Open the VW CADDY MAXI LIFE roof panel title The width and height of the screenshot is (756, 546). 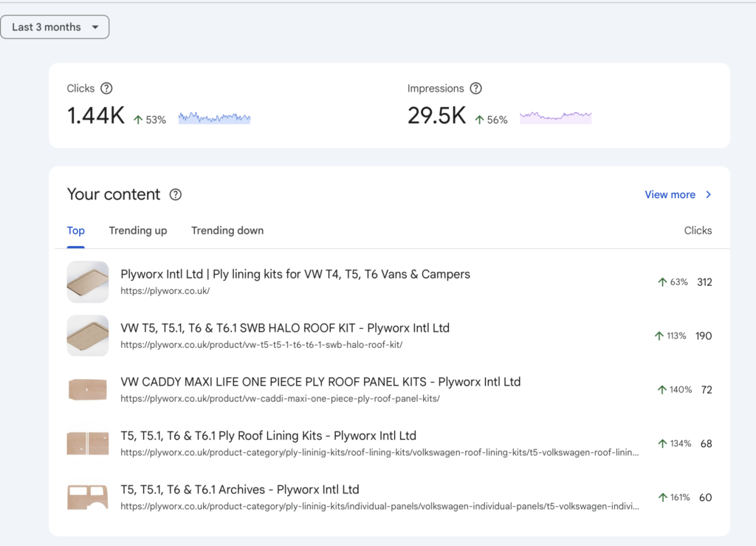coord(320,382)
